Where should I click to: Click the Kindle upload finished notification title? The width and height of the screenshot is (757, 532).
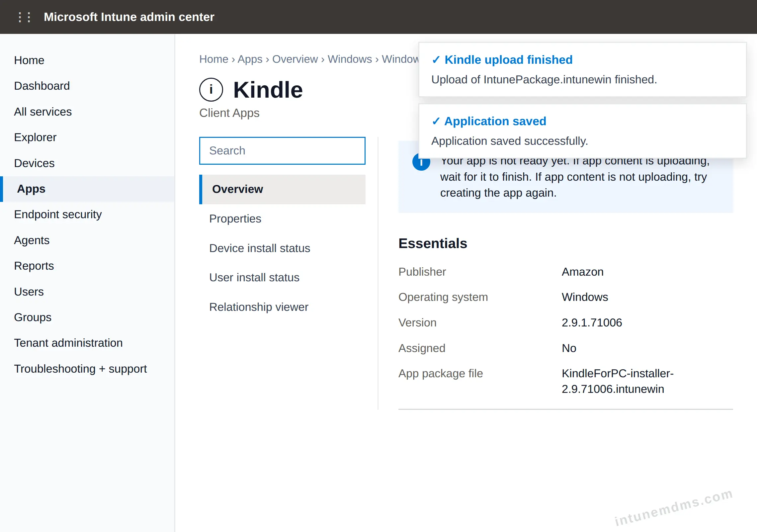click(x=508, y=60)
